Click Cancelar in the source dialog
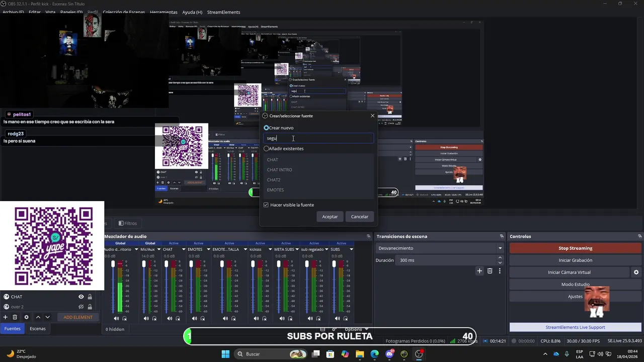Viewport: 644px width, 362px height. point(360,217)
